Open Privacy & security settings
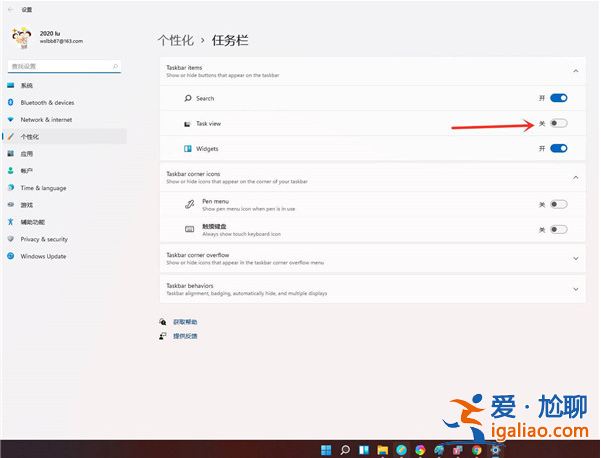 (x=63, y=239)
